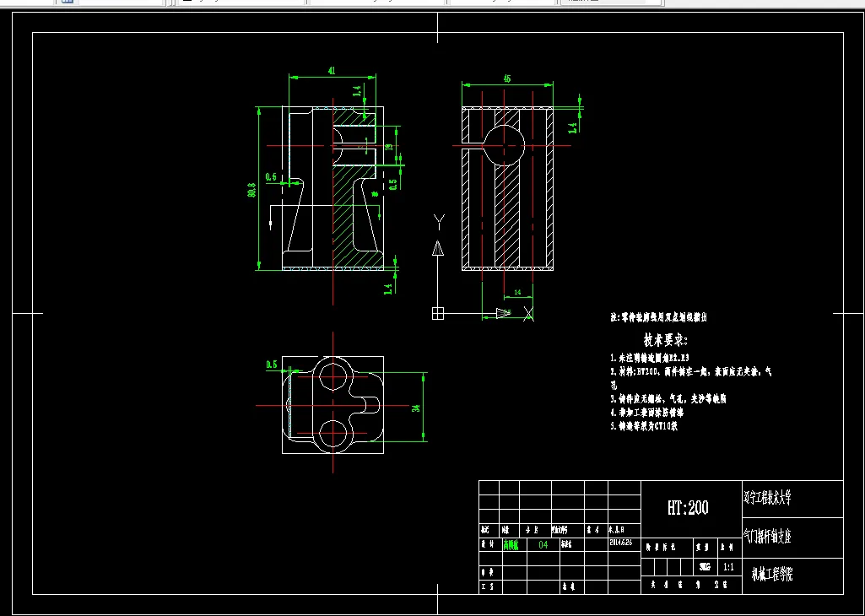
Task: Select the "注:" note above technical requirements
Action: click(x=659, y=317)
